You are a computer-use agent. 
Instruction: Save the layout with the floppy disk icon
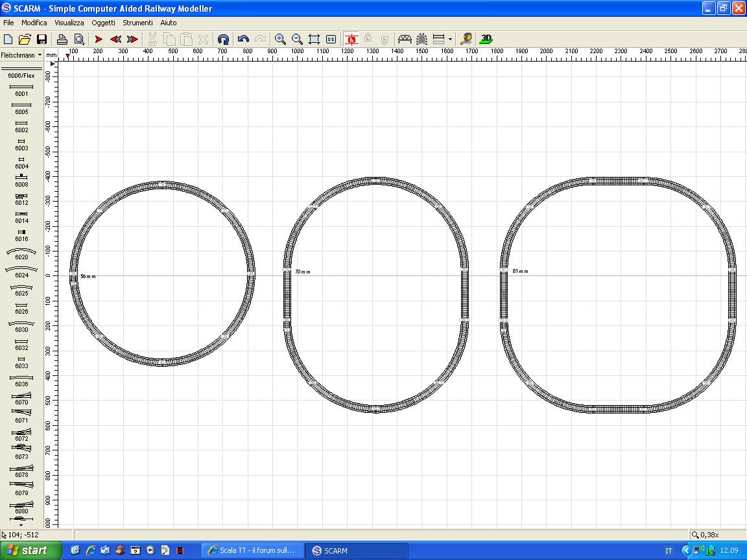tap(41, 39)
